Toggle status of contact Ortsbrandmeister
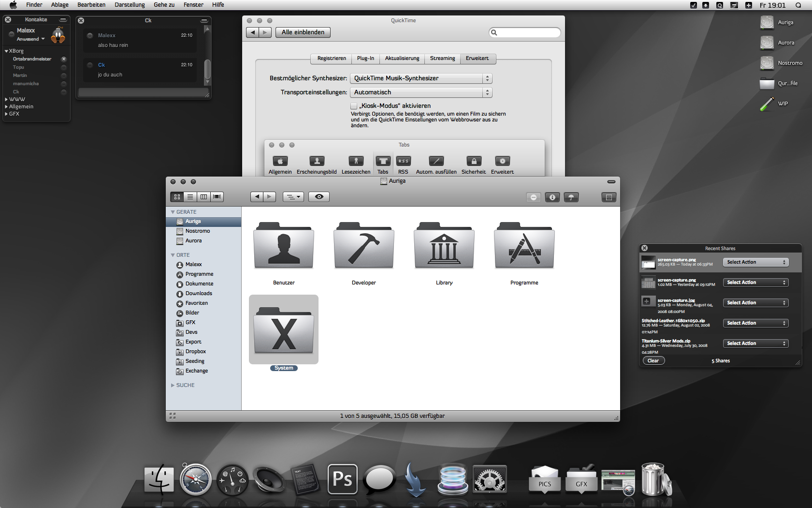The width and height of the screenshot is (812, 508). pos(63,59)
